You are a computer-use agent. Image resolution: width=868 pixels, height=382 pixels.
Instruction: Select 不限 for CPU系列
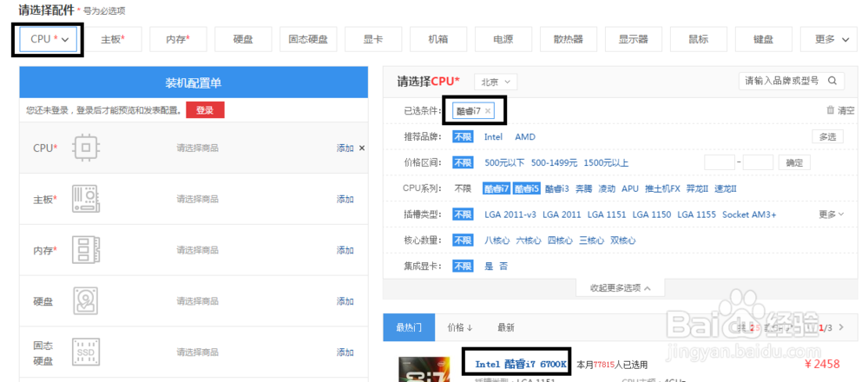point(463,188)
